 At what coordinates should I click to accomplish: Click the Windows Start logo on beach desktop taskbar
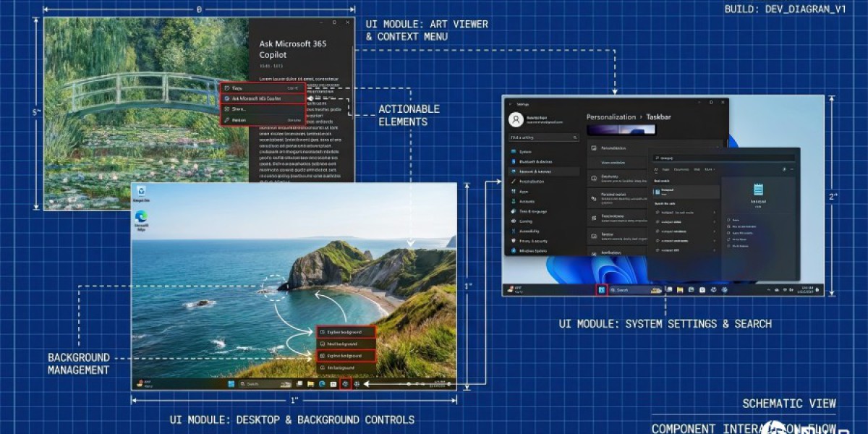[231, 383]
